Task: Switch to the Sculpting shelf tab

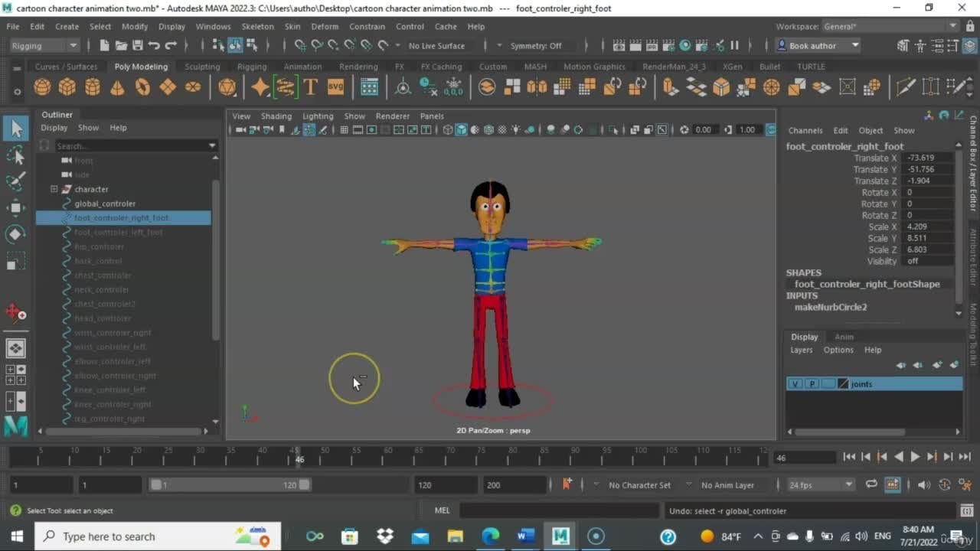Action: coord(202,67)
